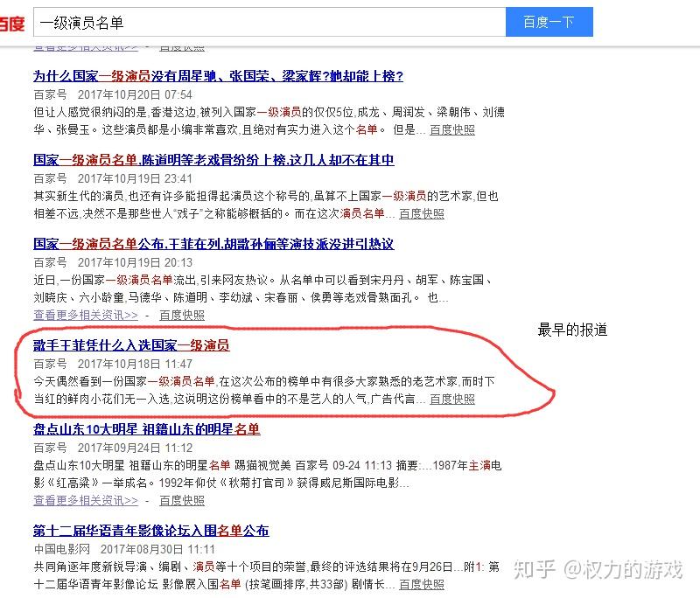This screenshot has height=598, width=700.
Task: Click 百家号 source of the 歌手王菲 result
Action: 50,364
